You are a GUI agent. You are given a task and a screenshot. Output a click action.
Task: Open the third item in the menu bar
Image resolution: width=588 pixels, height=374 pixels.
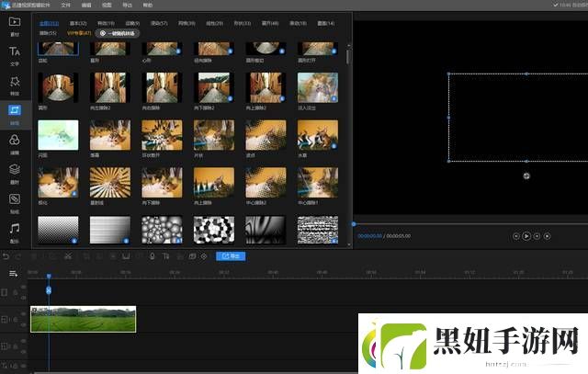click(x=107, y=6)
